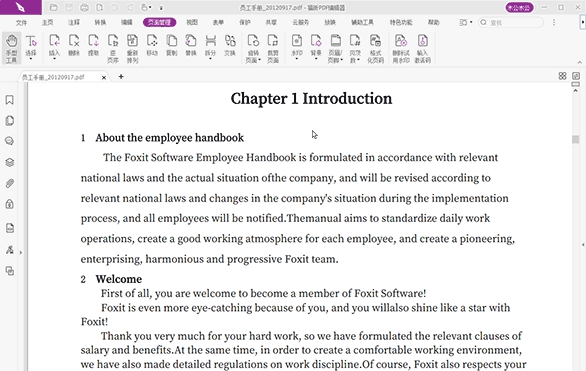Click the Print icon in the quick access bar
Screen dimensions: 586x371
tap(84, 7)
